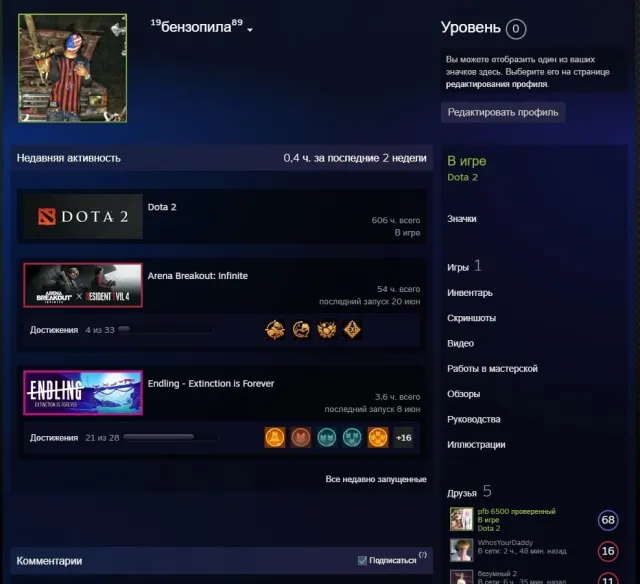Click the second teal Endling achievement icon
The width and height of the screenshot is (640, 584).
(352, 437)
